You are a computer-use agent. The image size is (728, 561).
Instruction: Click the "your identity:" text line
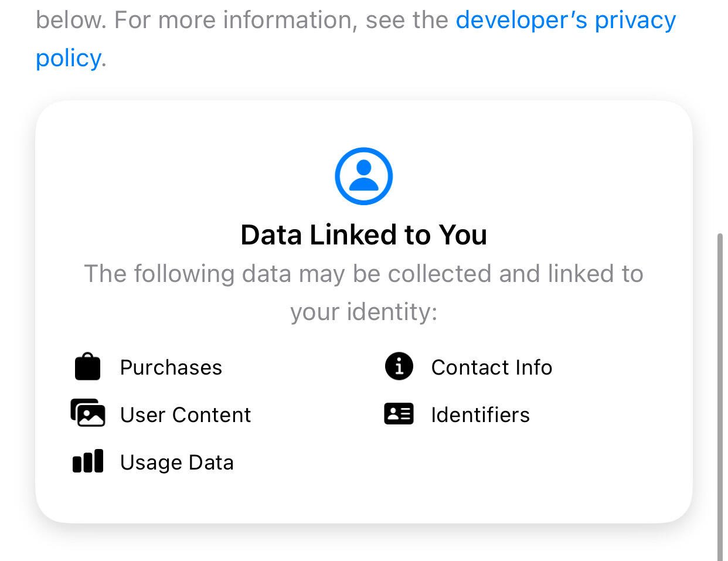pos(364,312)
